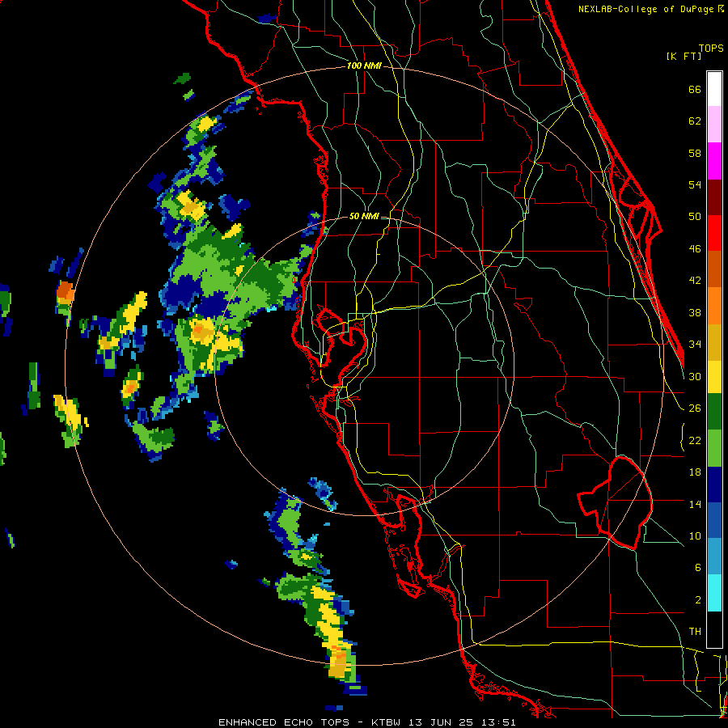Viewport: 728px width, 728px height.
Task: Pick the gold legend swatch
Action: point(714,342)
